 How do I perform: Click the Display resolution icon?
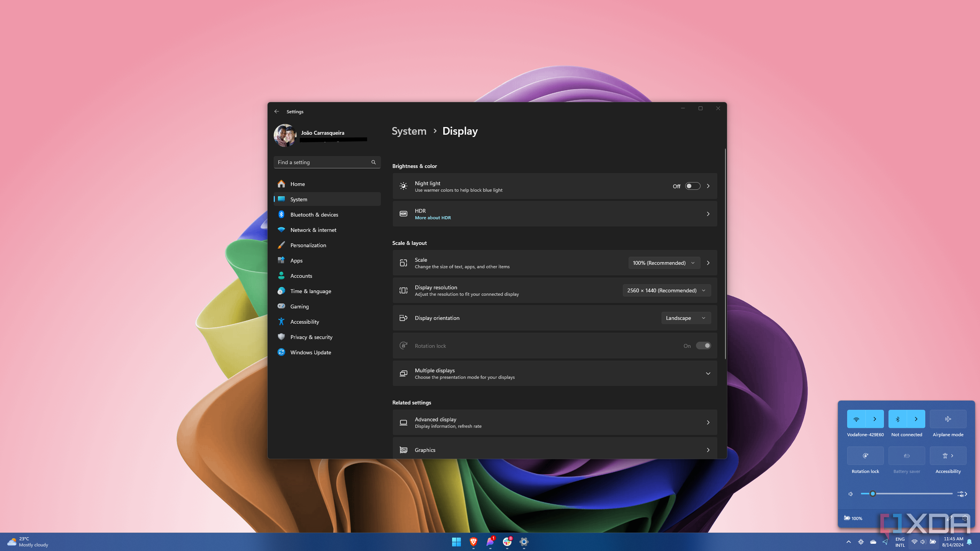(x=402, y=290)
